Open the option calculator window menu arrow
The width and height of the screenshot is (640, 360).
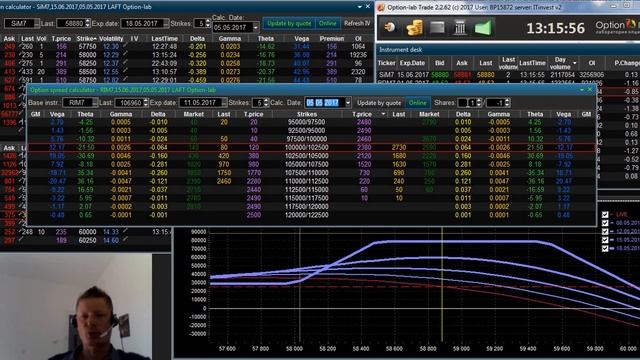[359, 7]
